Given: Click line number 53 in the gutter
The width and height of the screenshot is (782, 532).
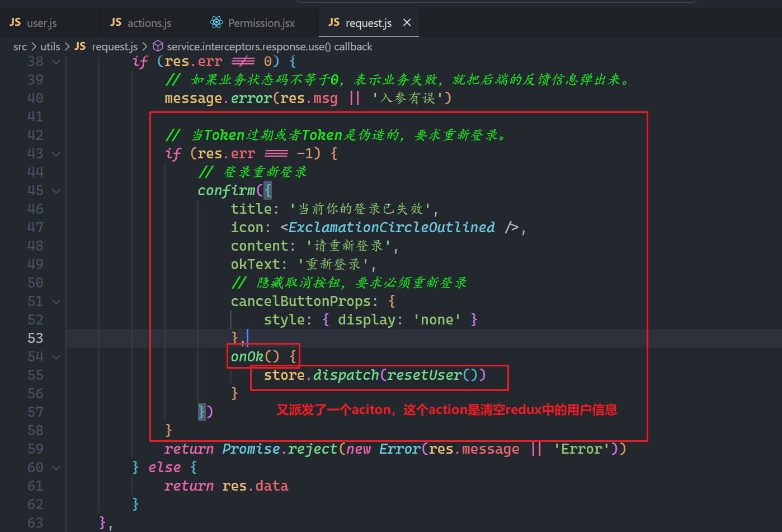Looking at the screenshot, I should click(x=35, y=338).
